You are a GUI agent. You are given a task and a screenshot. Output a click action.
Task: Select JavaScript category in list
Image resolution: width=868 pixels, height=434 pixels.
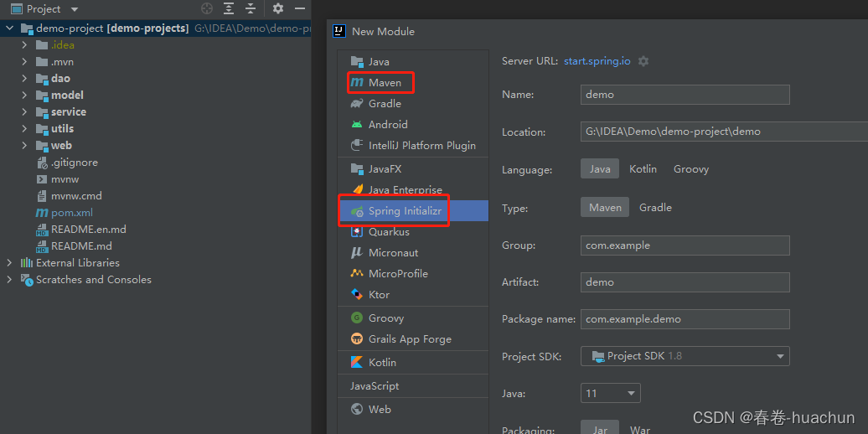413,386
